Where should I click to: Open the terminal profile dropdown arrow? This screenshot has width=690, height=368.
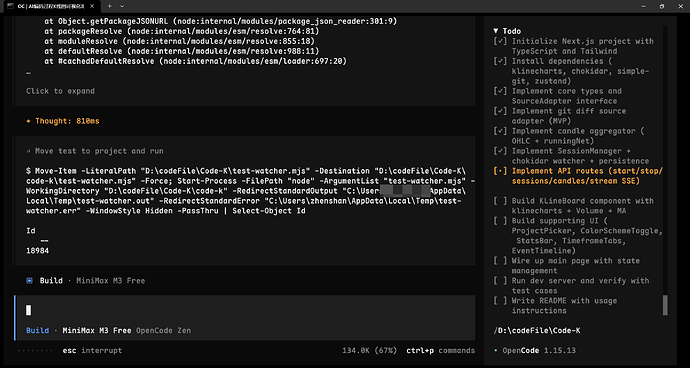122,6
